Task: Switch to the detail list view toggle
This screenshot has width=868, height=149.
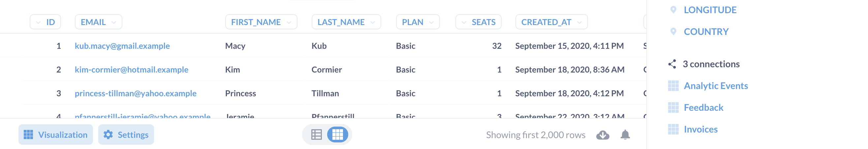Action: pyautogui.click(x=316, y=134)
